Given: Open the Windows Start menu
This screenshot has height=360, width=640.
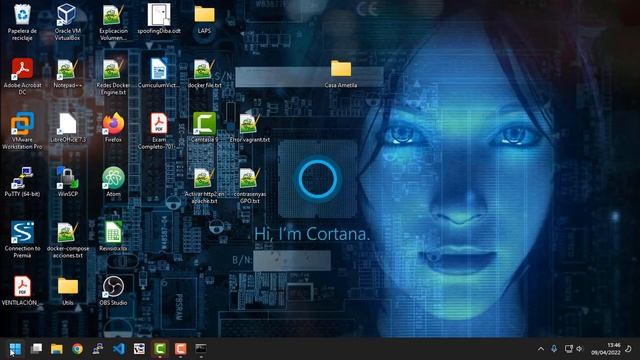Looking at the screenshot, I should click(x=15, y=349).
